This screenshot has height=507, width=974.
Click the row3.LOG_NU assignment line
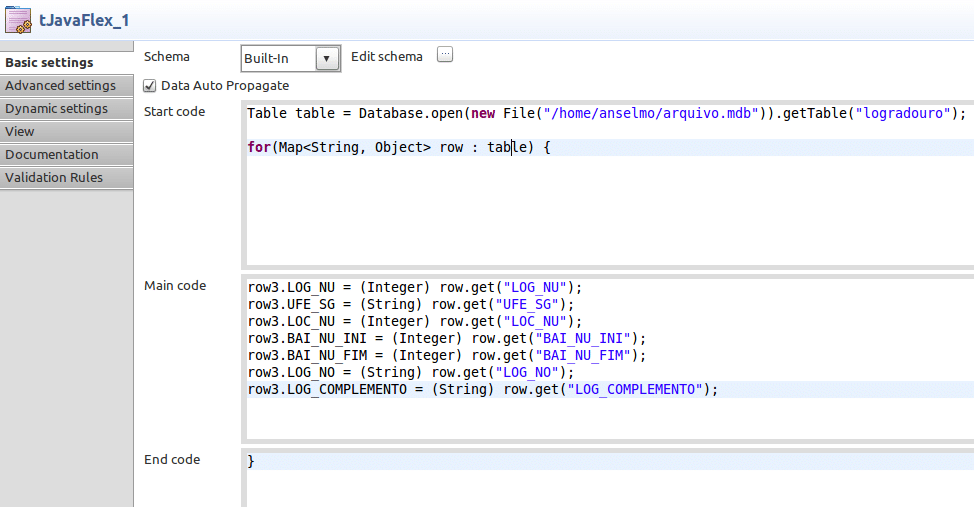click(x=414, y=287)
